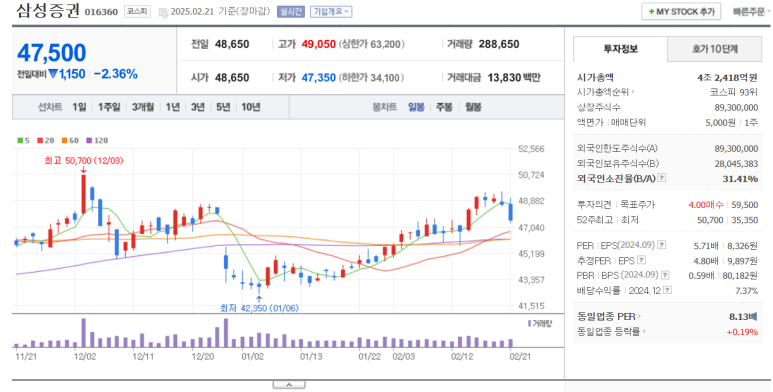Click the current price 47,500

click(52, 53)
